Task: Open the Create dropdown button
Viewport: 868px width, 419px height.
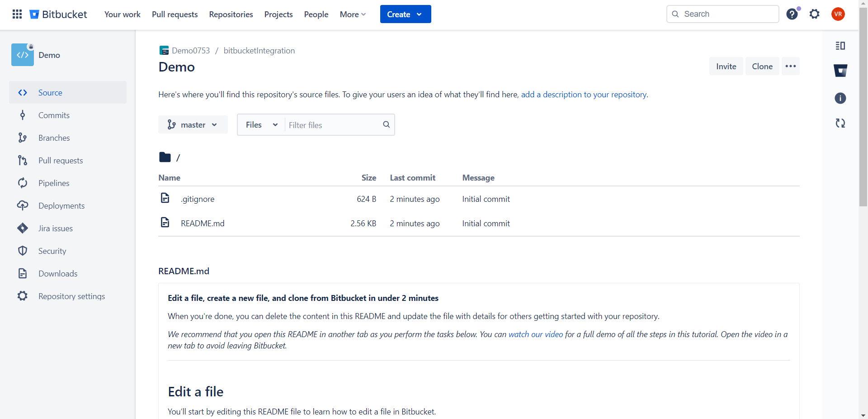Action: click(406, 14)
